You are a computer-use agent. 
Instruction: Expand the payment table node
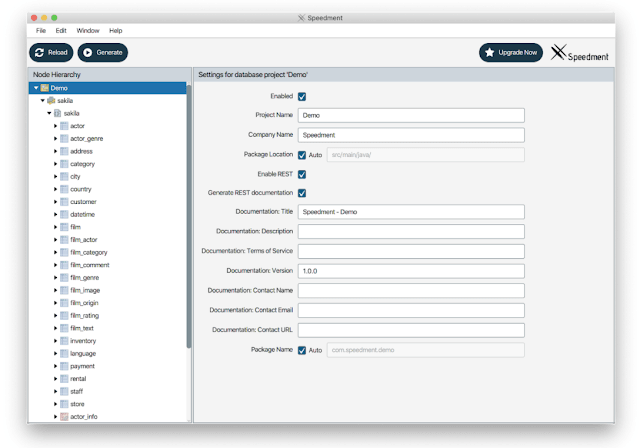56,366
